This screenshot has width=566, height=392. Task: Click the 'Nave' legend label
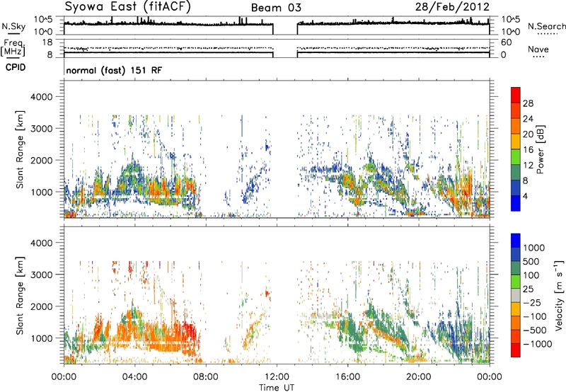(x=538, y=49)
